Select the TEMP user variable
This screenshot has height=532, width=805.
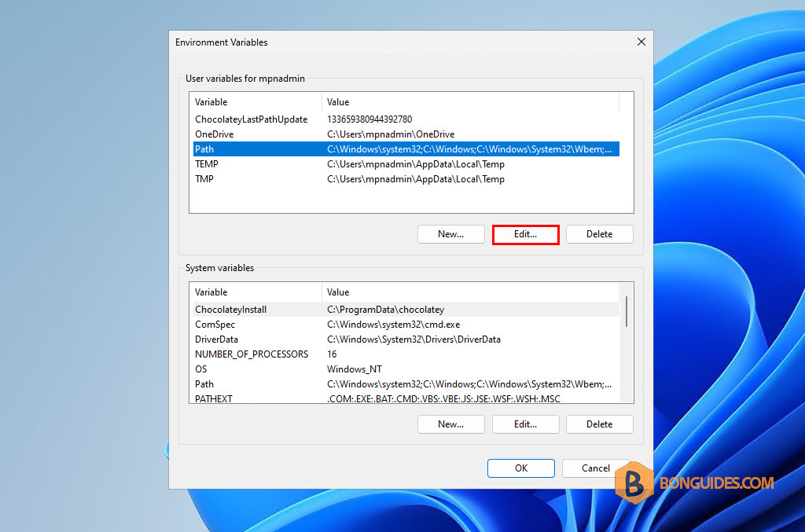[x=406, y=163]
